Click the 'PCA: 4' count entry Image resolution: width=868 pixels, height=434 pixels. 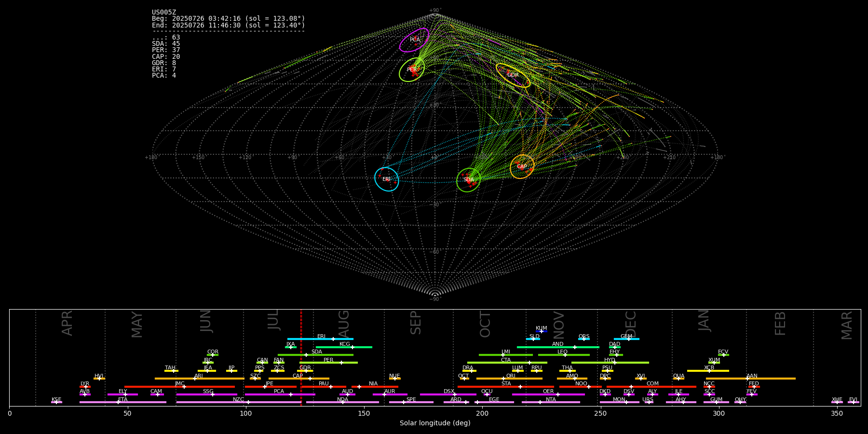(164, 75)
